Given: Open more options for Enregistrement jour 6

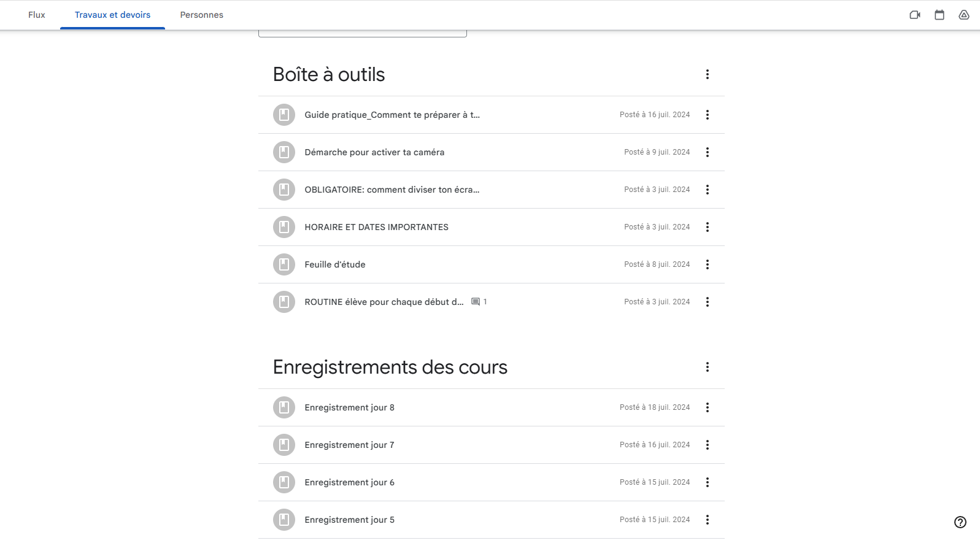Looking at the screenshot, I should [708, 482].
